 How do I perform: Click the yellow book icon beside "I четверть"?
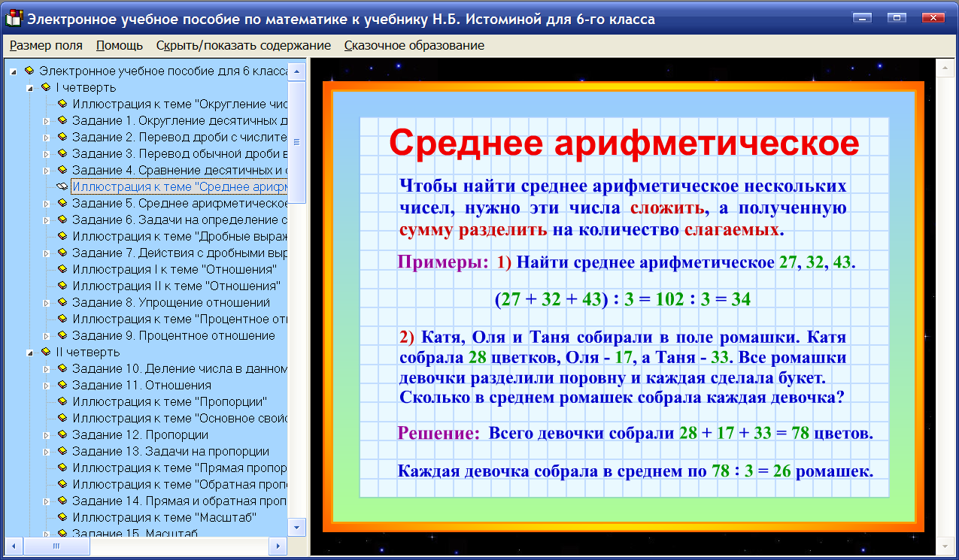point(45,86)
